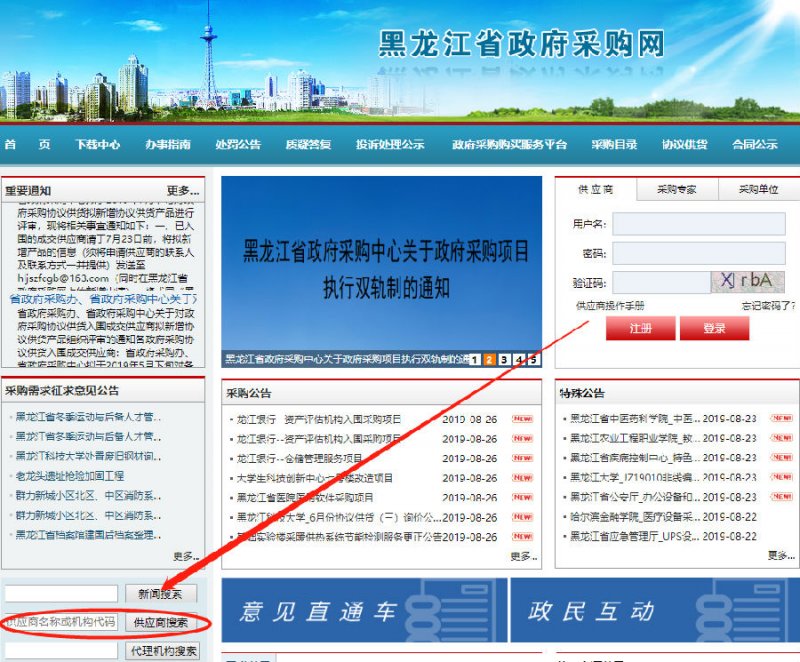Click the captcha image XrbA
The height and width of the screenshot is (662, 800).
(x=748, y=282)
